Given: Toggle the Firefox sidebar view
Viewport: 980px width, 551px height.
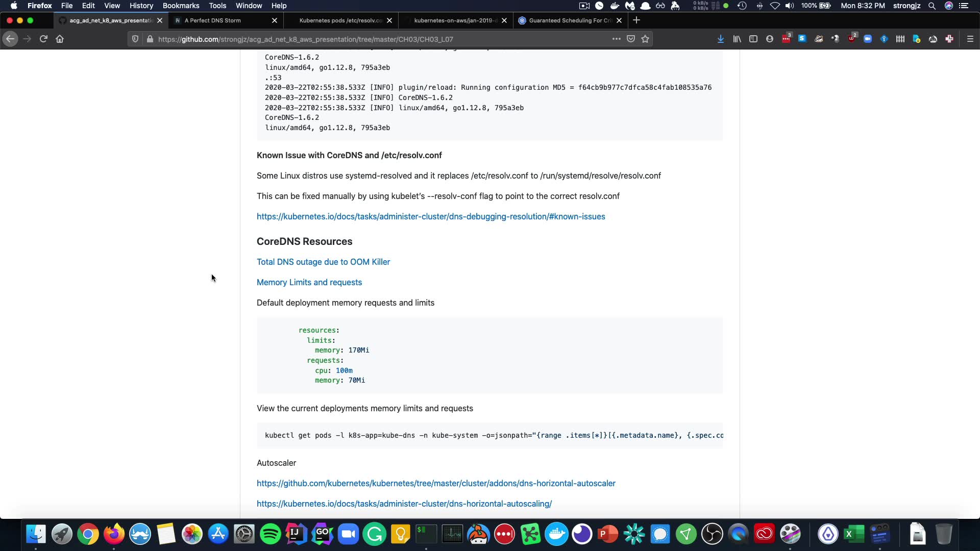Looking at the screenshot, I should pyautogui.click(x=753, y=39).
